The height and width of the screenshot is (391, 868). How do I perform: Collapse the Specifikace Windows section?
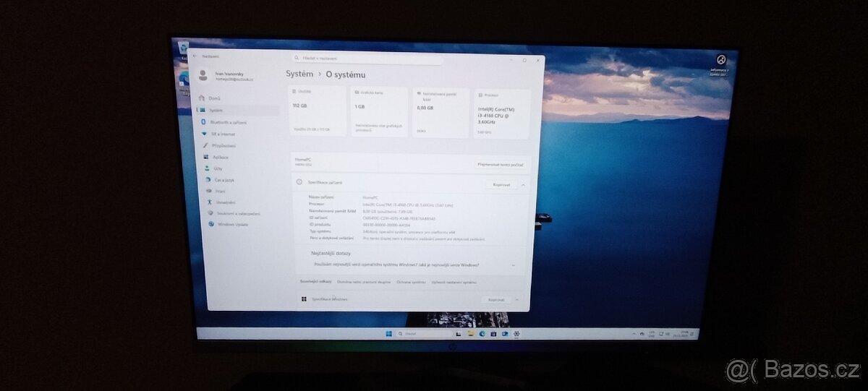516,299
